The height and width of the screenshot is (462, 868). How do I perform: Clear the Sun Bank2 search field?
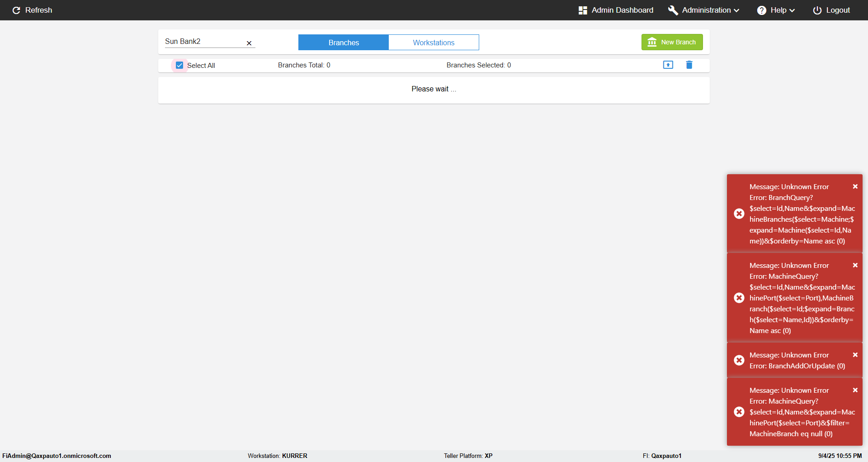[x=249, y=43]
